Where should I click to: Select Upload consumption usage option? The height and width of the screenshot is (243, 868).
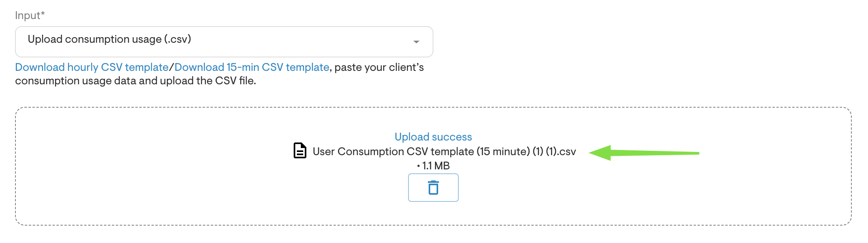tap(109, 39)
